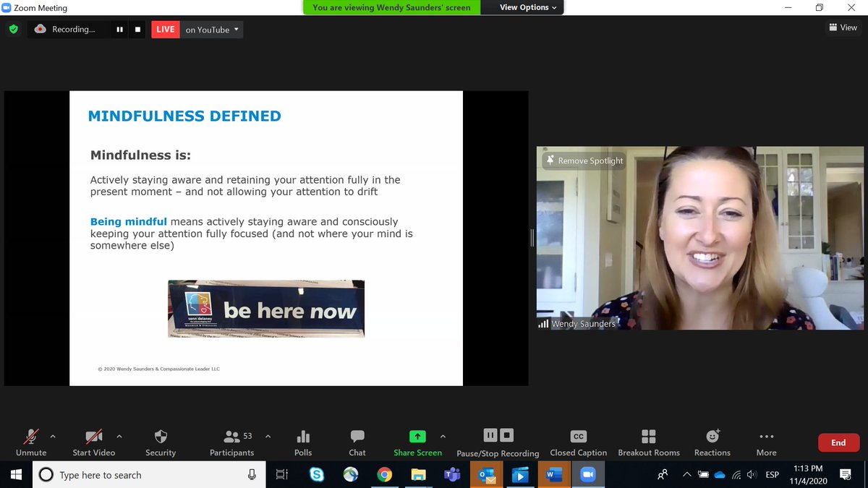Open the View layout menu
Image resolution: width=868 pixels, height=488 pixels.
[843, 27]
